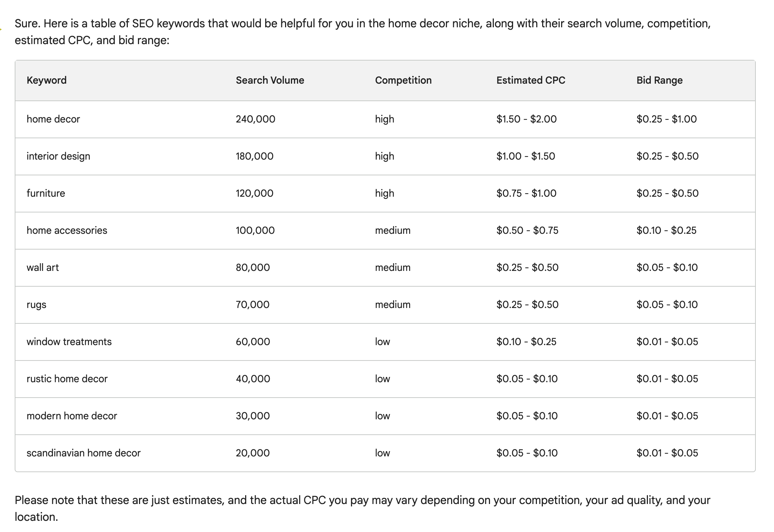The height and width of the screenshot is (532, 774).
Task: Click the Estimated CPC column header
Action: pos(531,80)
